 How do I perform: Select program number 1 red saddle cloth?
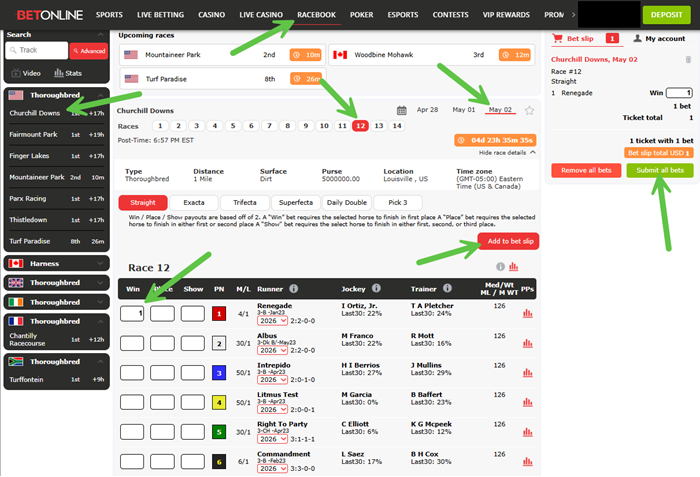(219, 314)
